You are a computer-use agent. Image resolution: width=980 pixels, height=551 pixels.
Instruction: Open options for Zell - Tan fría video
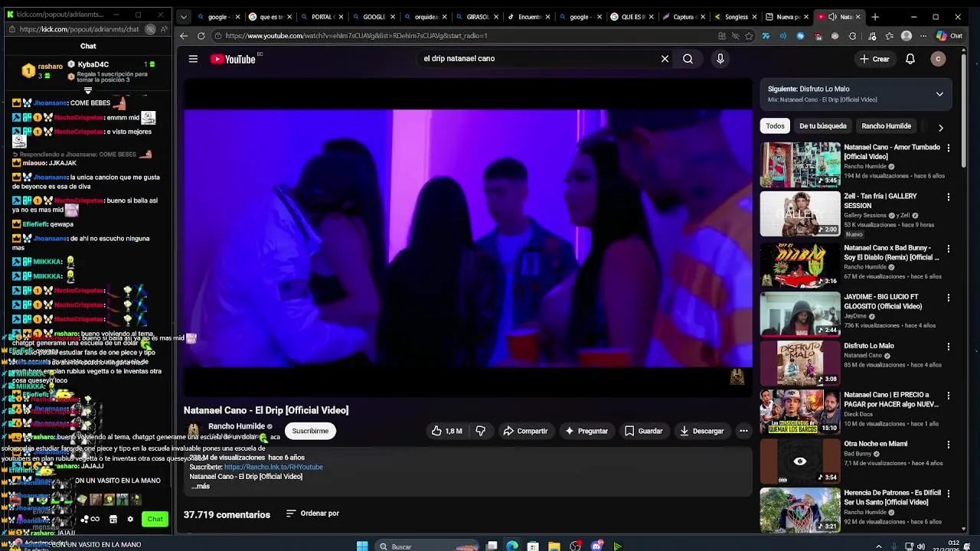(x=949, y=197)
